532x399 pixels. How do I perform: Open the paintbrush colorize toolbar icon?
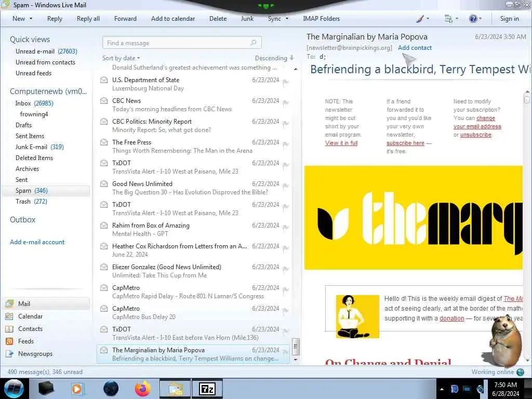tap(420, 19)
